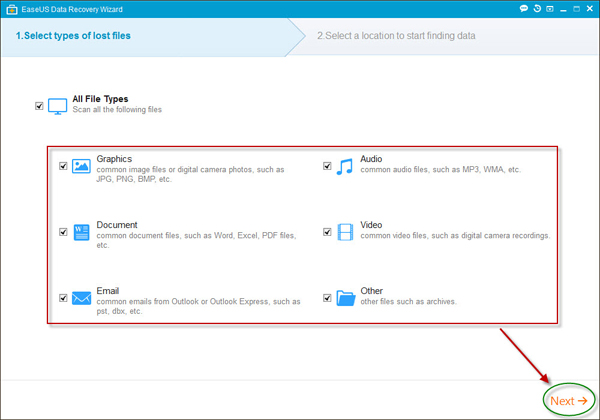The image size is (600, 420).
Task: Open the title bar dropdown menu box
Action: tap(552, 8)
